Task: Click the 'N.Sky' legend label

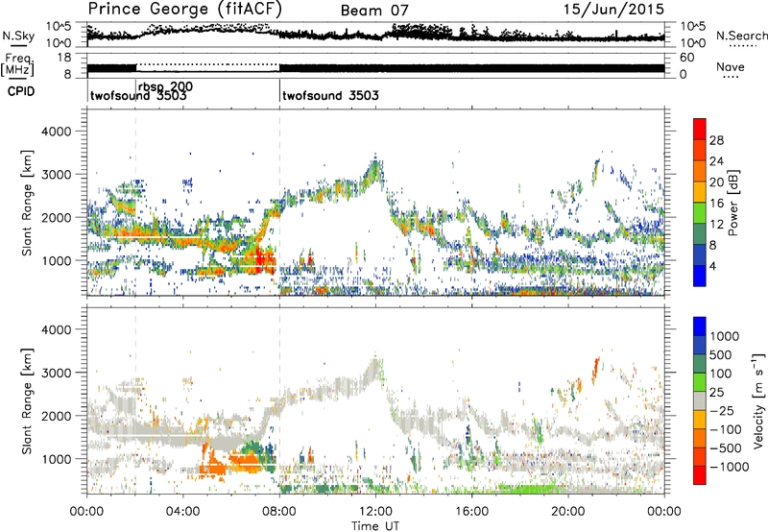Action: point(18,36)
